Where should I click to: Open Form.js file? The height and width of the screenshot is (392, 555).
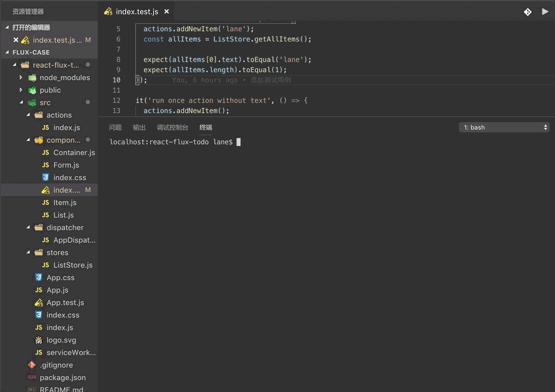tap(66, 165)
